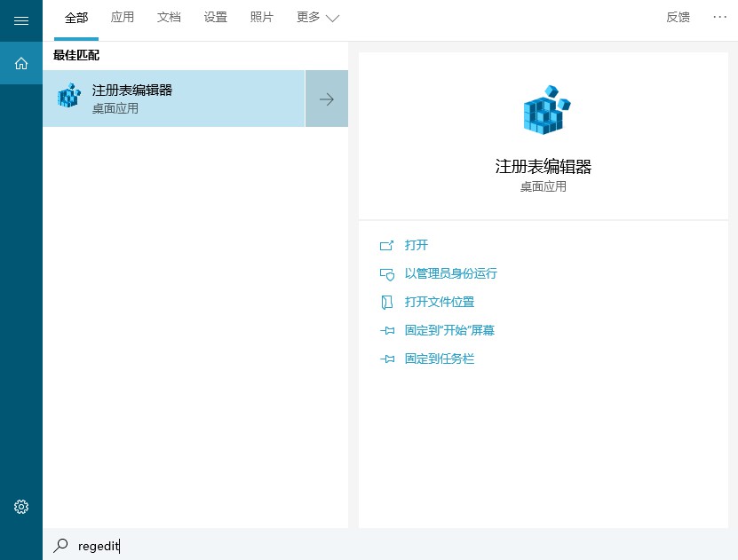
Task: Click the file icon beside 打开文件位置
Action: tap(386, 303)
